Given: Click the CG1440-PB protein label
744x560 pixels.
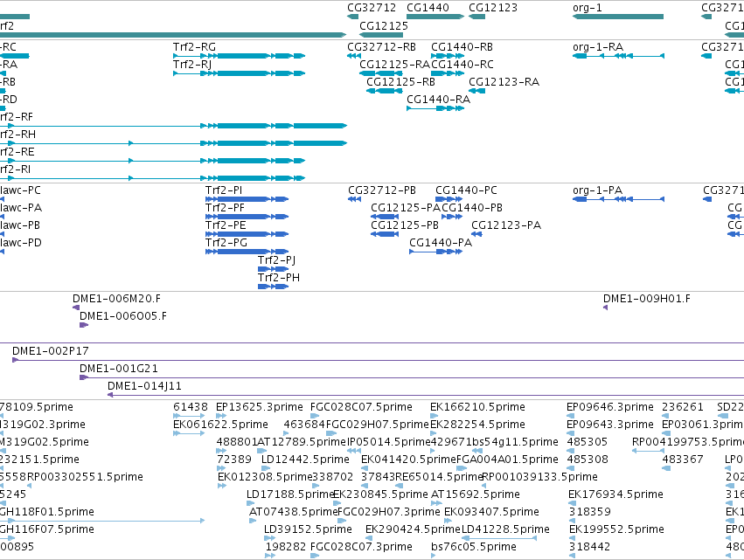Looking at the screenshot, I should 472,208.
